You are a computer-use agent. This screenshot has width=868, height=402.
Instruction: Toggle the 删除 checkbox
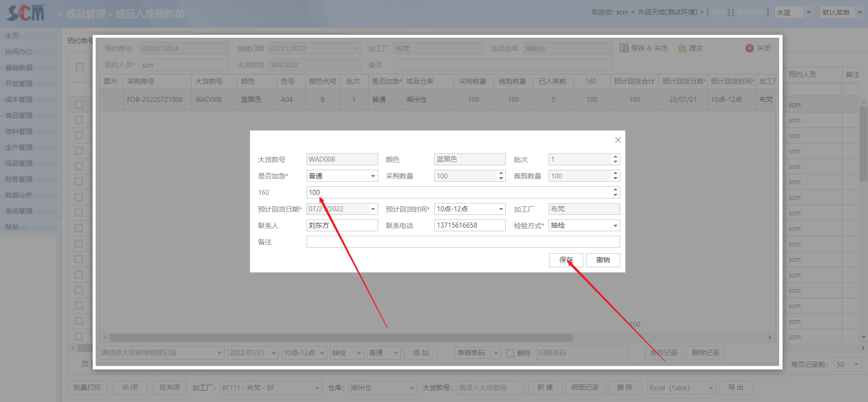point(510,353)
